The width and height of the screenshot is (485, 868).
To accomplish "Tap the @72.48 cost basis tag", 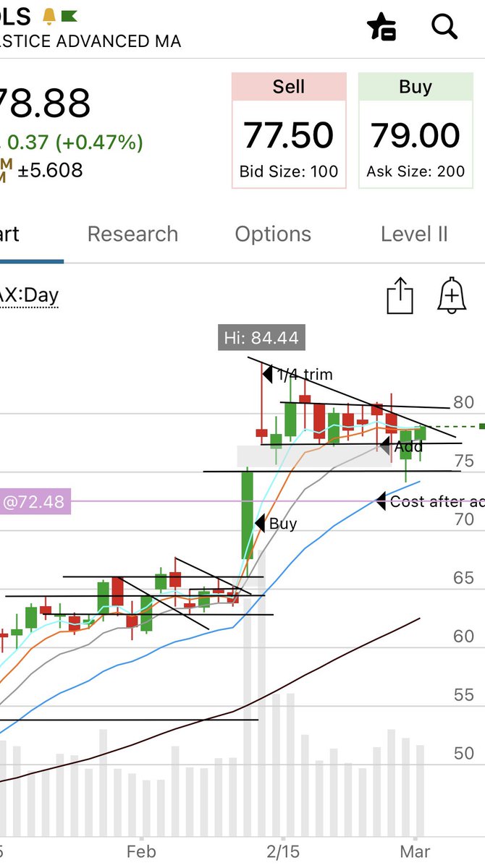I will point(35,501).
